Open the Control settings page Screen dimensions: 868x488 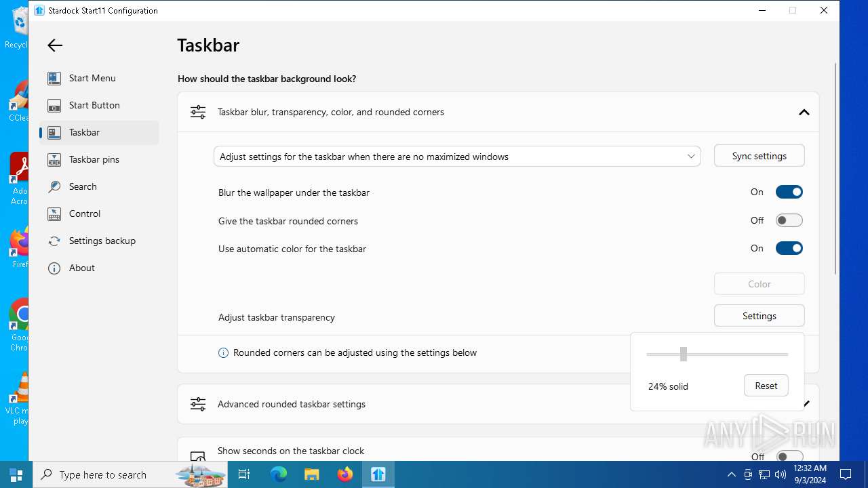(x=99, y=213)
